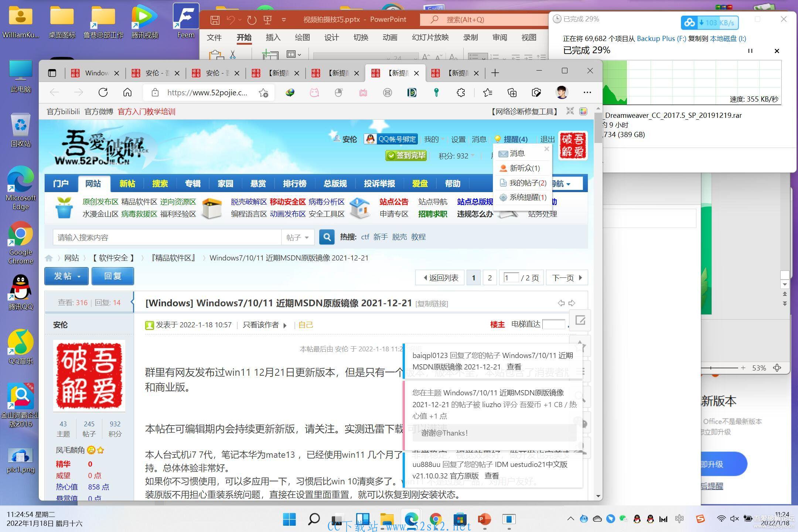Click 复制链接 next to post title

coord(432,304)
